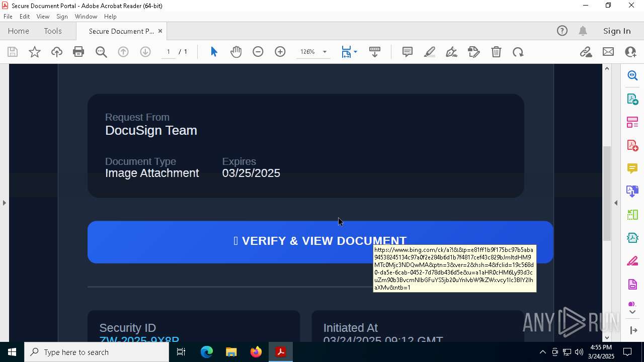
Task: Zoom in with plus button
Action: pyautogui.click(x=280, y=52)
